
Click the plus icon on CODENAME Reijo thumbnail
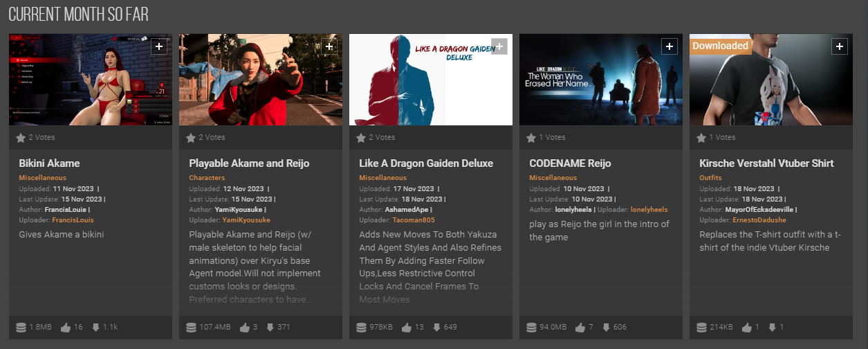pyautogui.click(x=670, y=46)
